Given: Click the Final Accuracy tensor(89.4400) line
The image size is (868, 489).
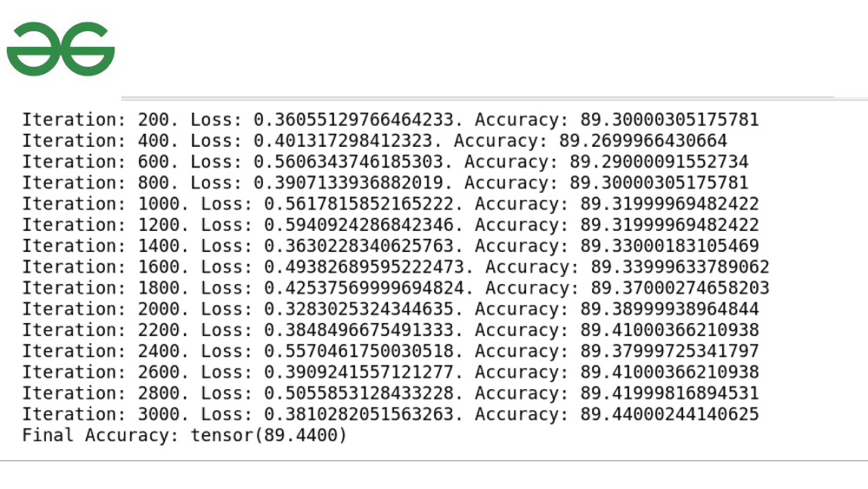Looking at the screenshot, I should [184, 435].
